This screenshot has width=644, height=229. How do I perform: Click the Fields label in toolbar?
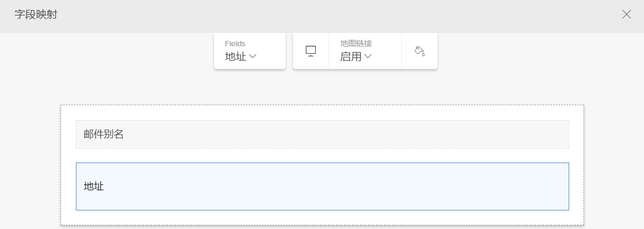click(x=235, y=44)
